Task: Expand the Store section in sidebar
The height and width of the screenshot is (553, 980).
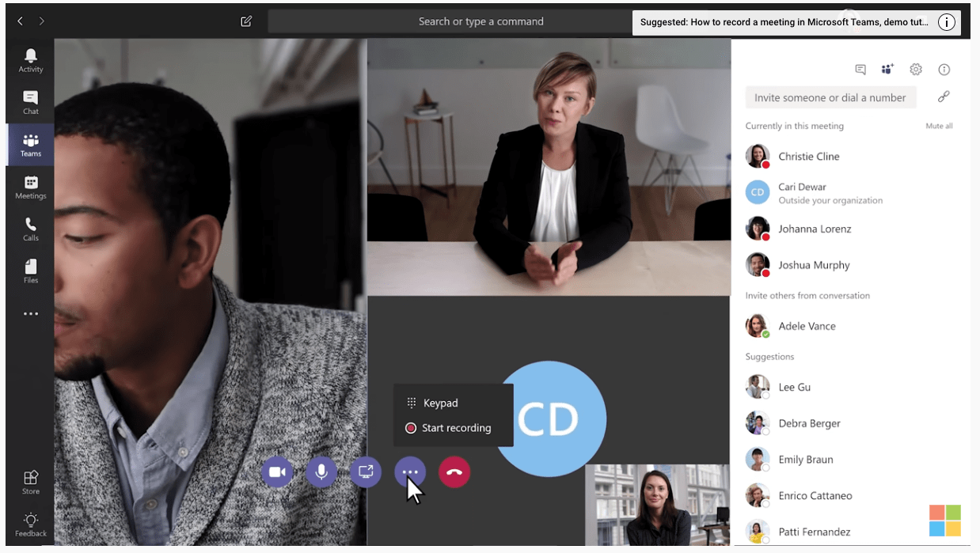Action: [30, 481]
